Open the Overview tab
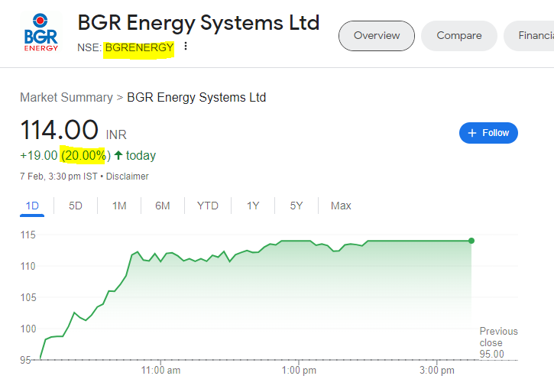Image resolution: width=554 pixels, height=392 pixels. coord(377,36)
